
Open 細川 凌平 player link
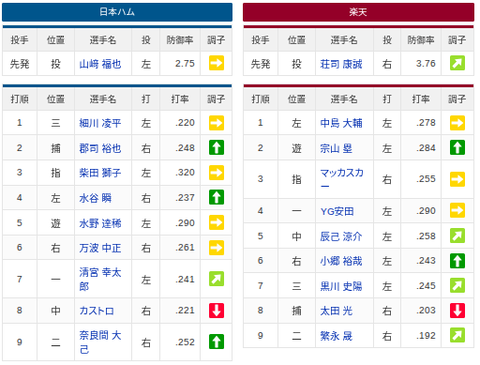point(100,123)
